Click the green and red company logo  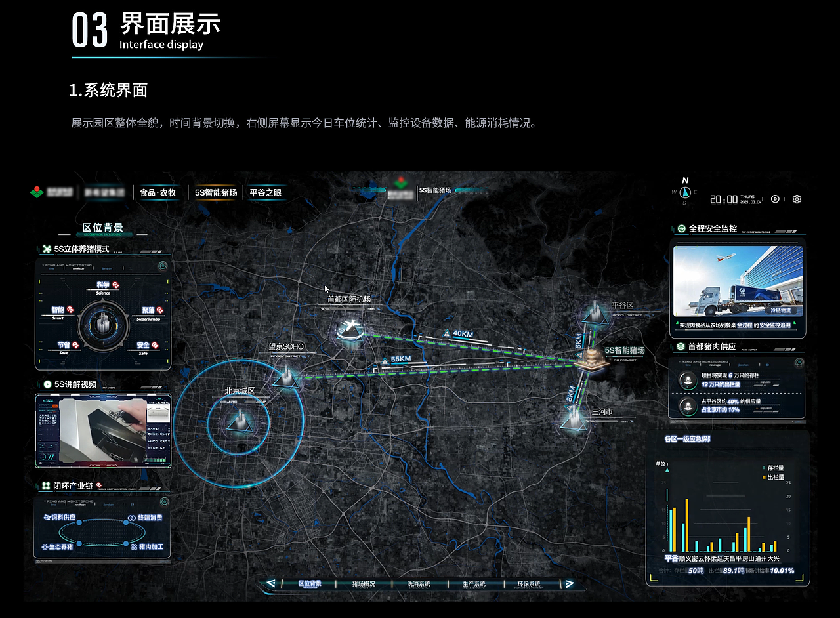[37, 192]
